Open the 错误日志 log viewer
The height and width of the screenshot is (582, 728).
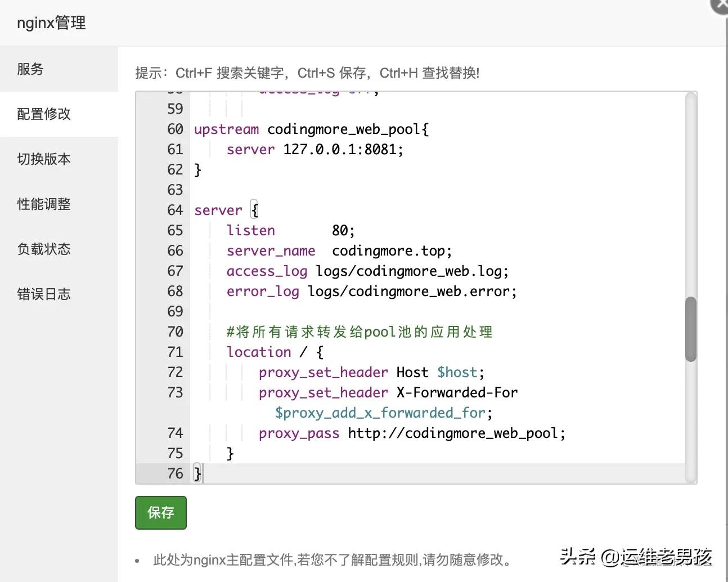(44, 294)
